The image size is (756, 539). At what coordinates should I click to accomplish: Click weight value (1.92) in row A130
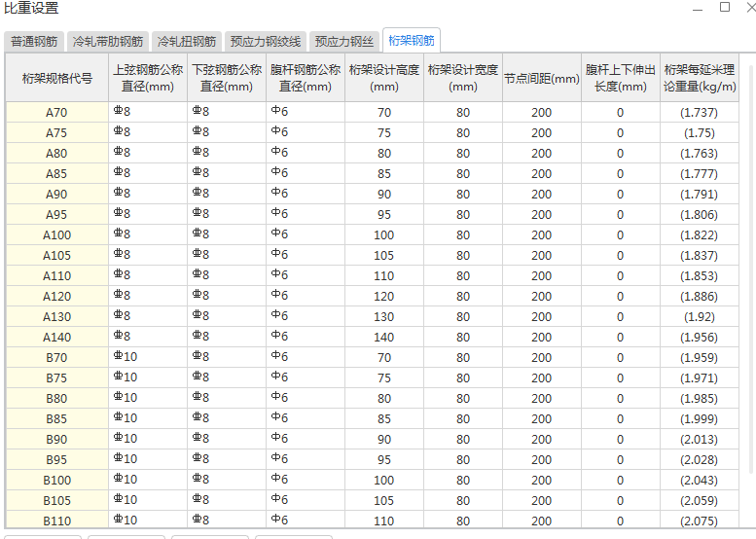tap(700, 317)
